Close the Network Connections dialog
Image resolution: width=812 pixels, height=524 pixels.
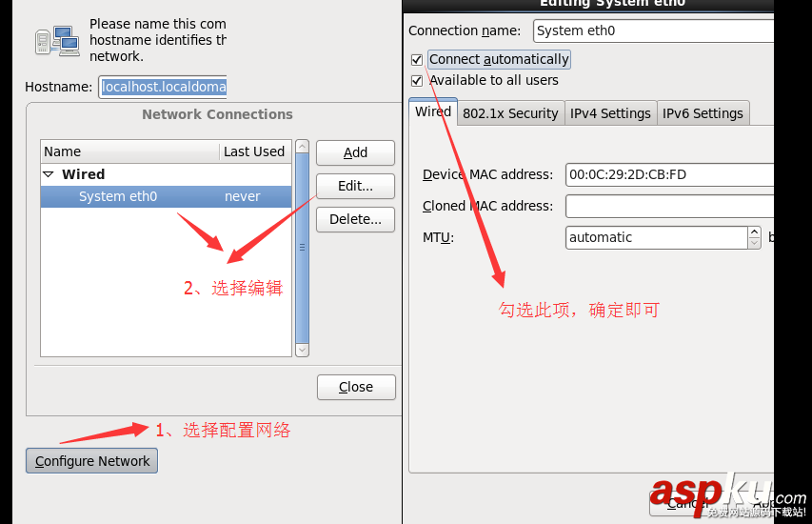click(x=356, y=387)
